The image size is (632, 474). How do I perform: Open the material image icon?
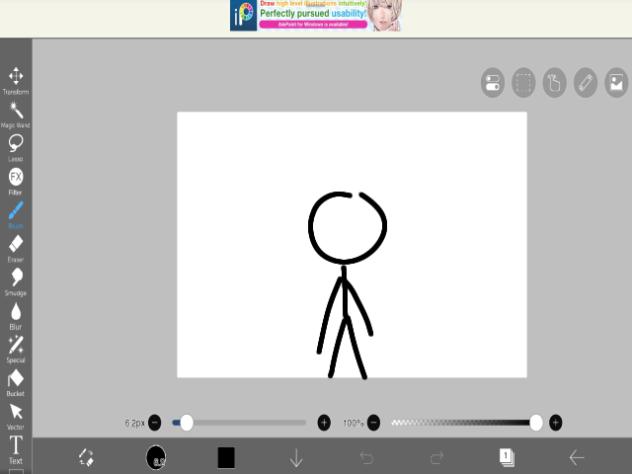coord(616,83)
